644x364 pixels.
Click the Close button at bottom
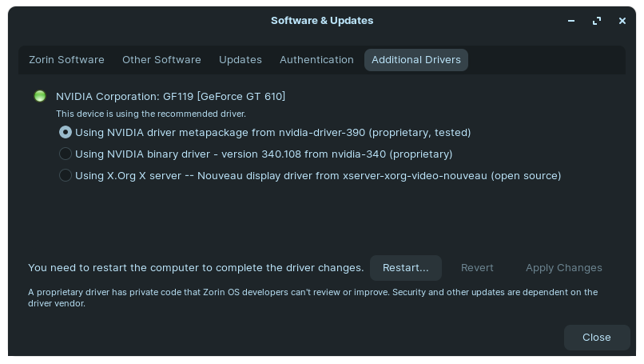pyautogui.click(x=597, y=338)
